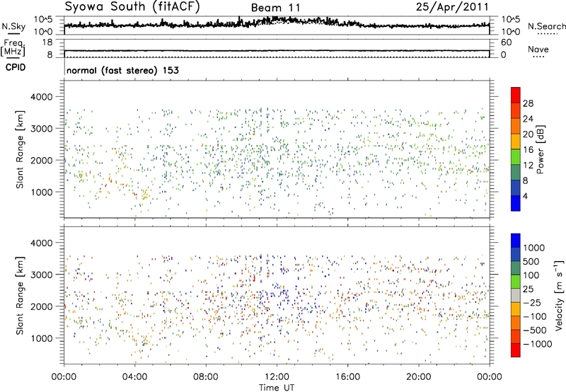This screenshot has width=566, height=392.
Task: Click the gray −25 to 25 Velocity colorbar segment
Action: pyautogui.click(x=516, y=296)
